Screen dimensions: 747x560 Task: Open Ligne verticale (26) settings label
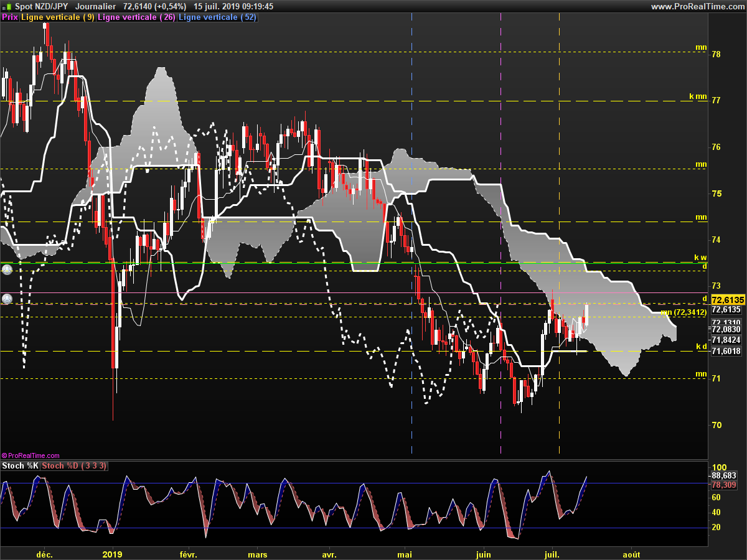(137, 17)
